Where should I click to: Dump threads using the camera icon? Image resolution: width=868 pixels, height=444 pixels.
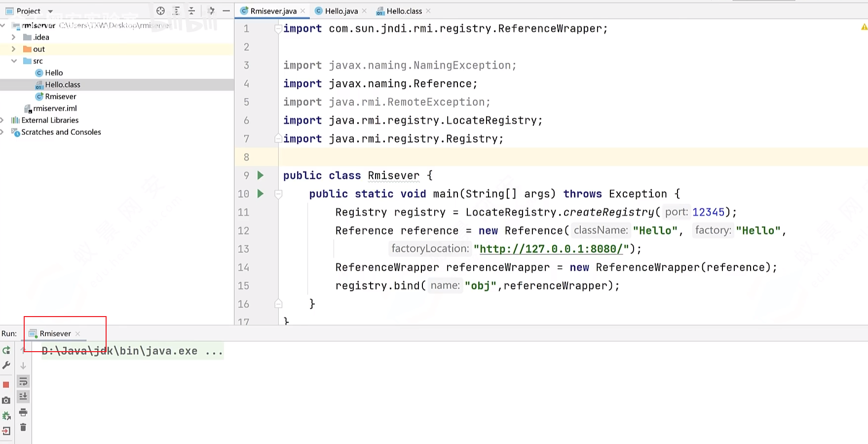pyautogui.click(x=6, y=401)
